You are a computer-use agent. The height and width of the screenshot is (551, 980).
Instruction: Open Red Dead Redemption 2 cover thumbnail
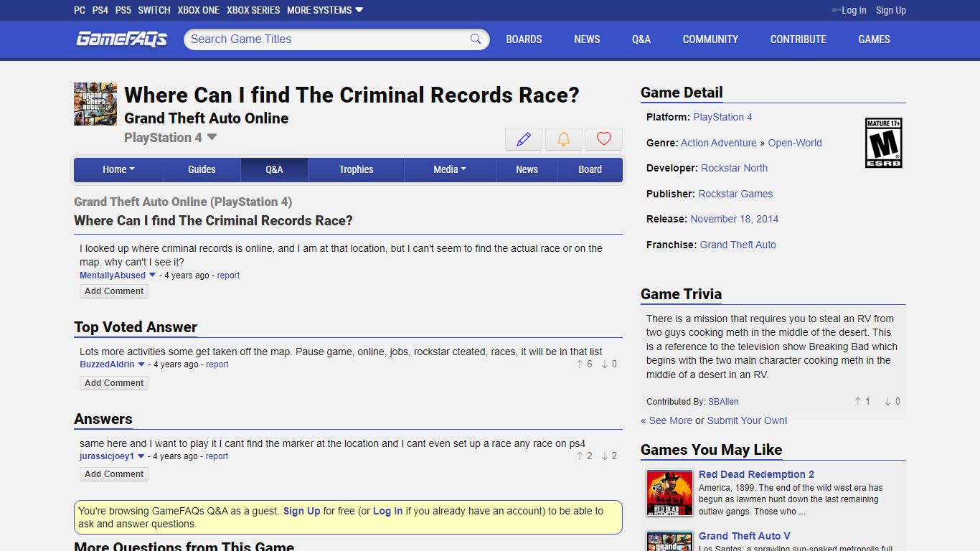click(x=669, y=493)
